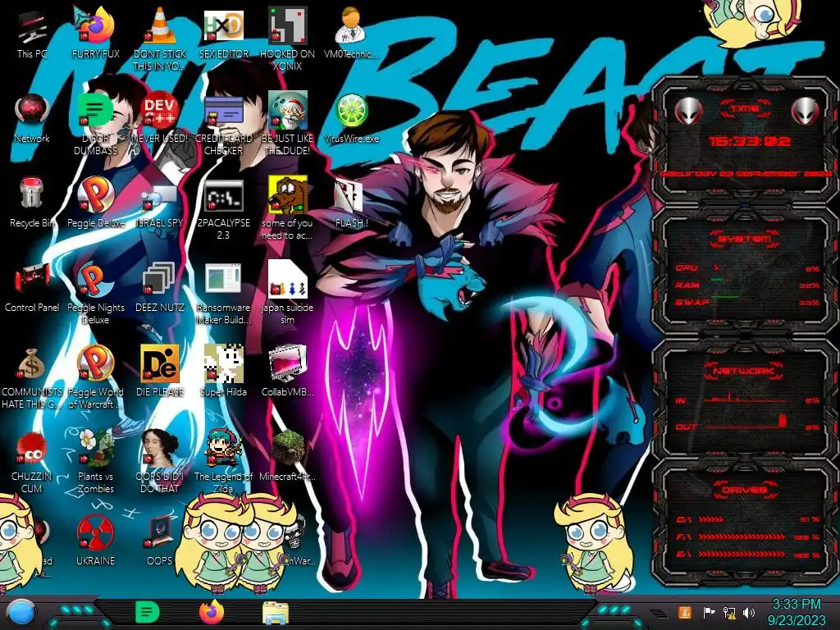
Task: Click the digital clock in the TIME widget
Action: 750,141
